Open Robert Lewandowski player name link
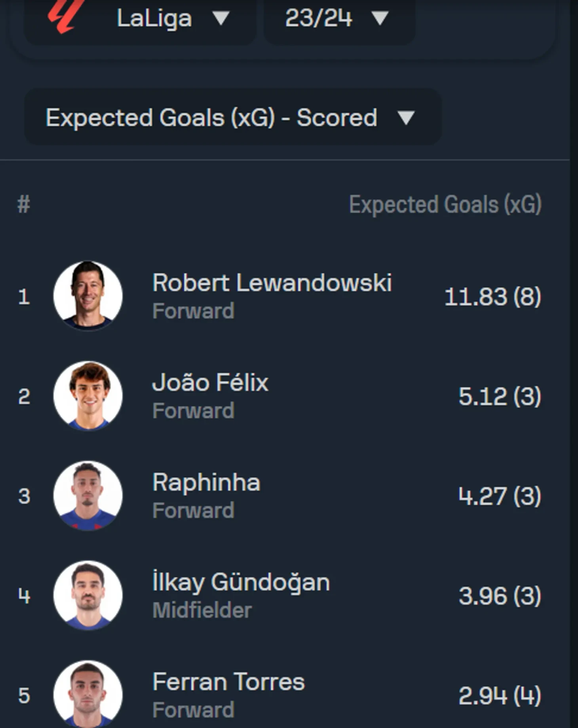This screenshot has width=578, height=728. 272,283
